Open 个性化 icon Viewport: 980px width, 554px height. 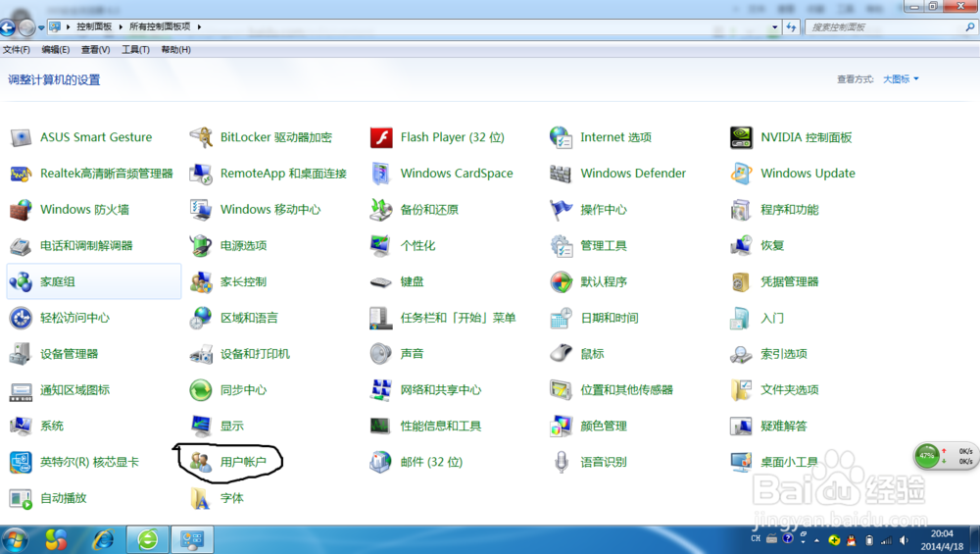click(x=380, y=246)
